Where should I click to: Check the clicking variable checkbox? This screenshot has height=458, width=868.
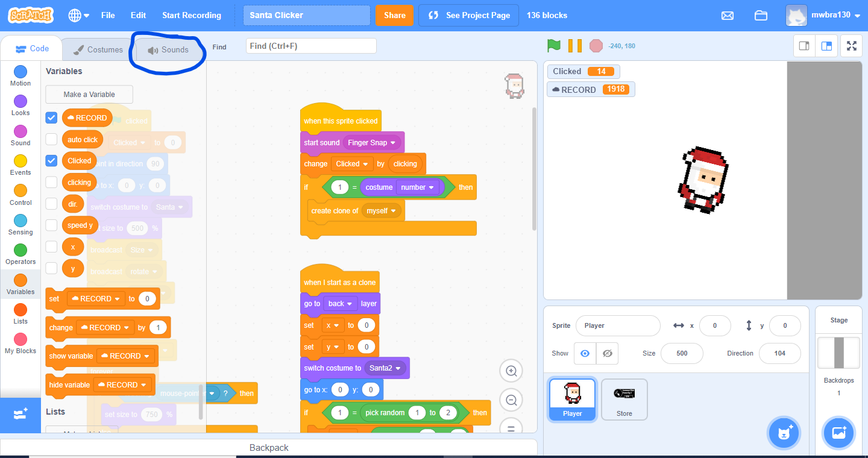tap(52, 182)
